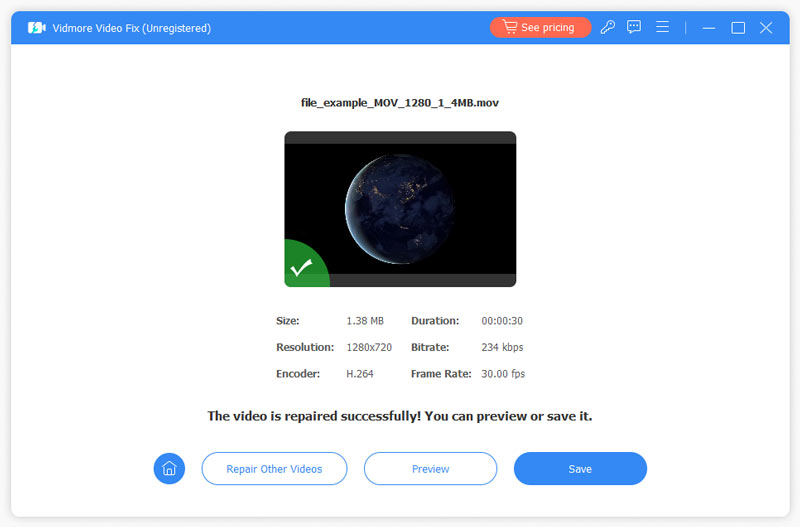Image resolution: width=800 pixels, height=527 pixels.
Task: Click the Vidmore app logo icon
Action: tap(37, 28)
